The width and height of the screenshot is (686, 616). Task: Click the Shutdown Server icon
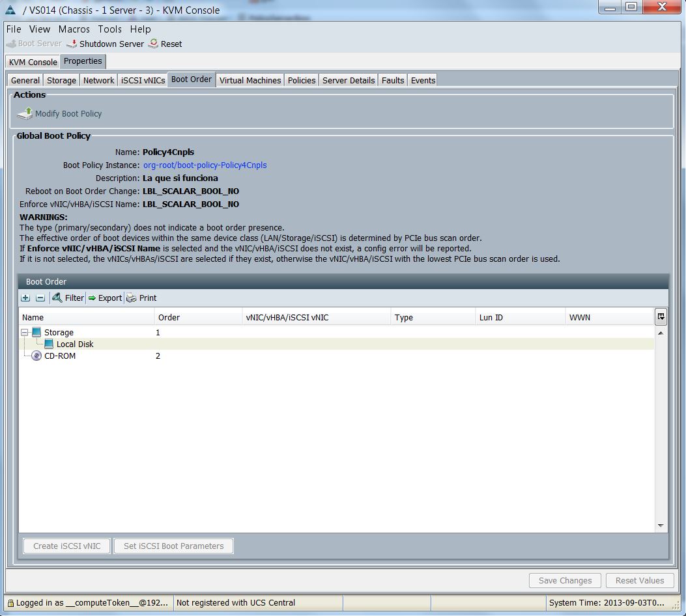coord(72,44)
